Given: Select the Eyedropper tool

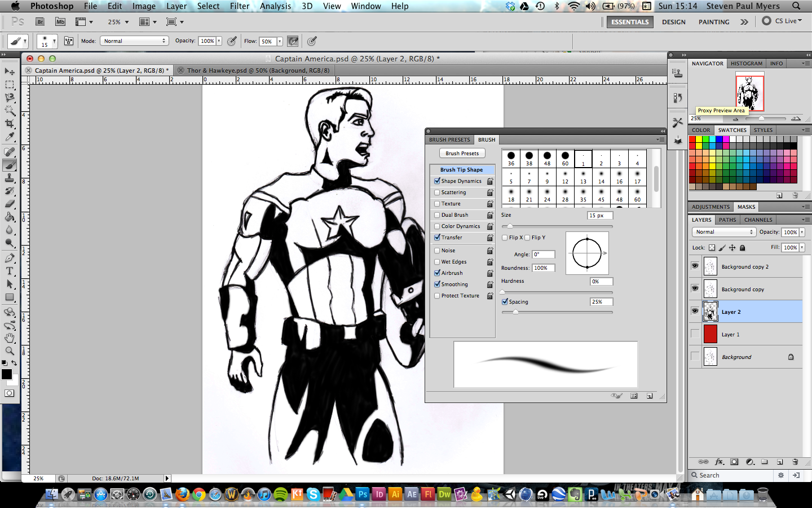Looking at the screenshot, I should (x=10, y=137).
